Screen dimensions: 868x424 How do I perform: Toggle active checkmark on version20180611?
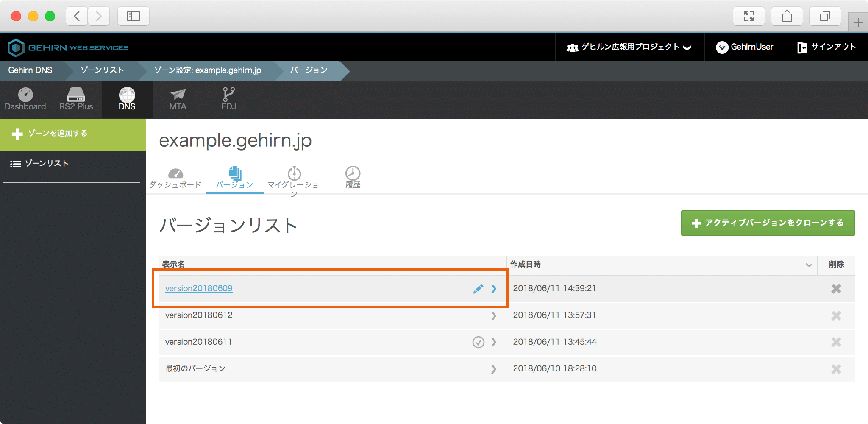click(478, 342)
